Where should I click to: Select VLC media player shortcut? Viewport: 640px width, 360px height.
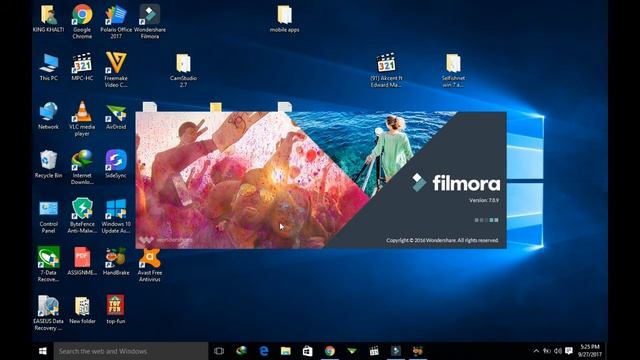point(82,119)
